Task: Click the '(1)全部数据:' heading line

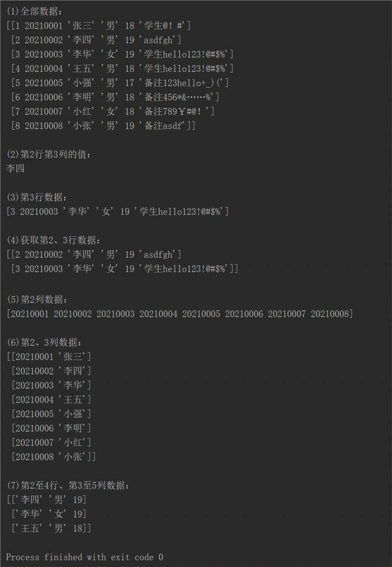Action: point(35,12)
